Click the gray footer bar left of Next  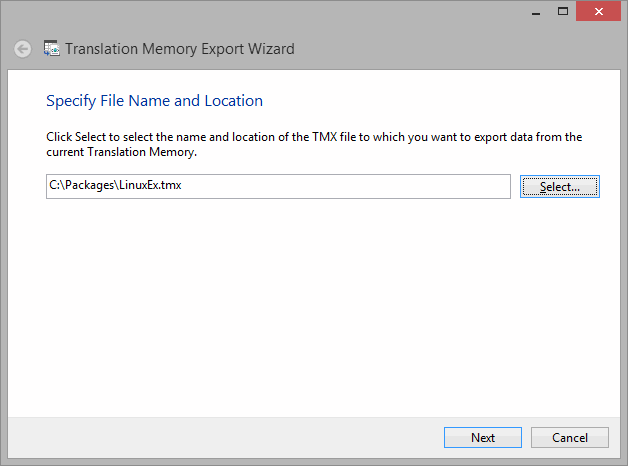coord(224,438)
